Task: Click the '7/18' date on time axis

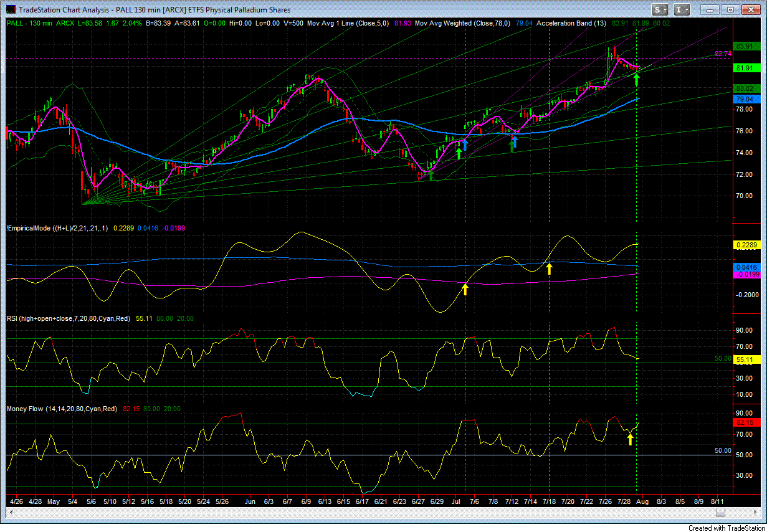Action: click(549, 500)
